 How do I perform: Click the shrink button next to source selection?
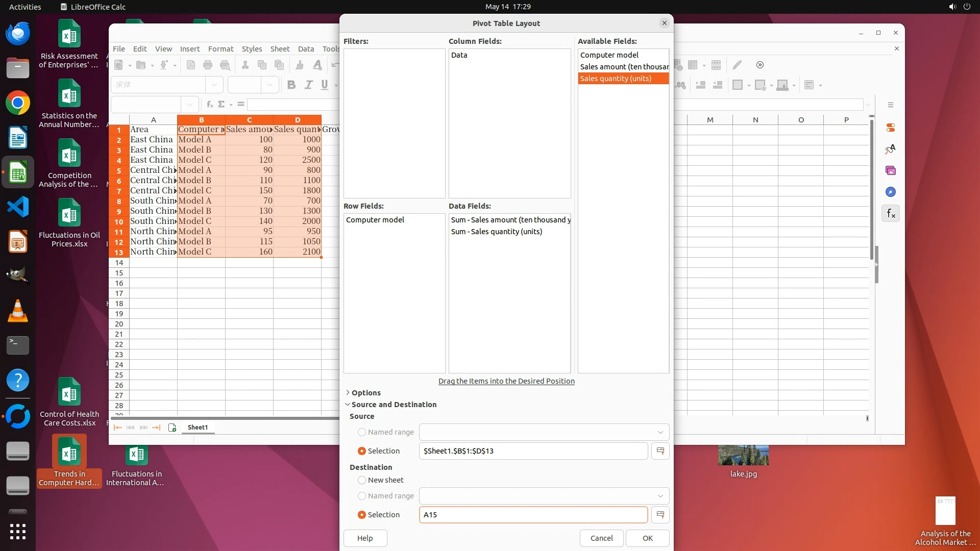(x=660, y=451)
